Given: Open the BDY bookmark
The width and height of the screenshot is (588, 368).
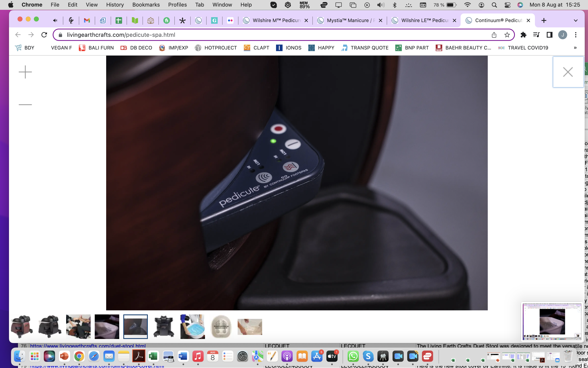Looking at the screenshot, I should pos(24,48).
